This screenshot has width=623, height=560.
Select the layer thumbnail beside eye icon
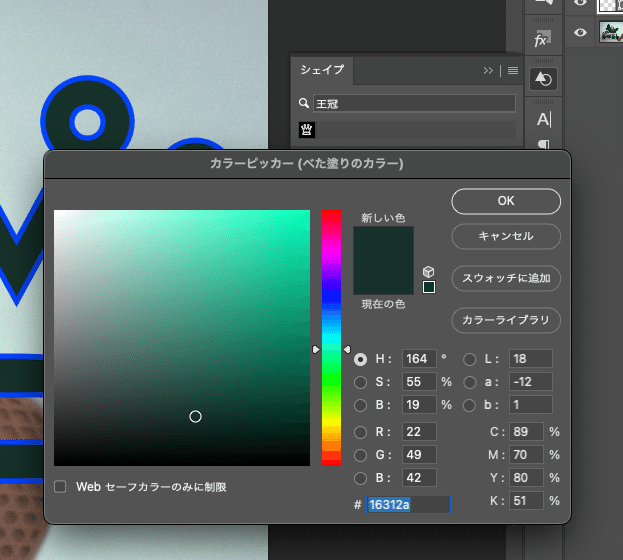(611, 32)
